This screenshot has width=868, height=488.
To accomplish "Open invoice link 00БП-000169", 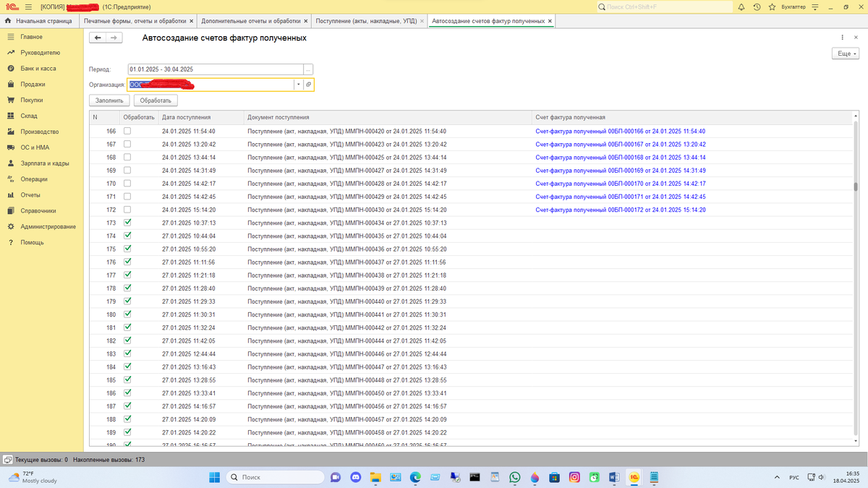I will [x=620, y=171].
